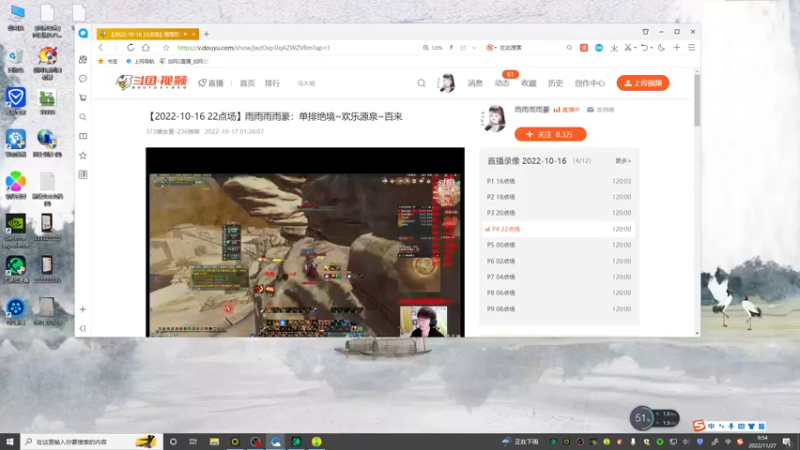Click the sidebar add plus icon
Screen dimensions: 800x450
83,309
